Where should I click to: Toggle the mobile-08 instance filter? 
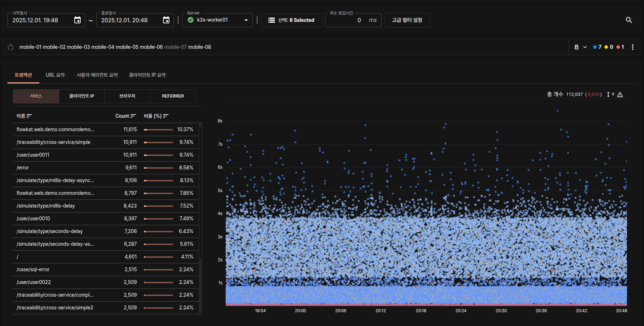pyautogui.click(x=199, y=47)
